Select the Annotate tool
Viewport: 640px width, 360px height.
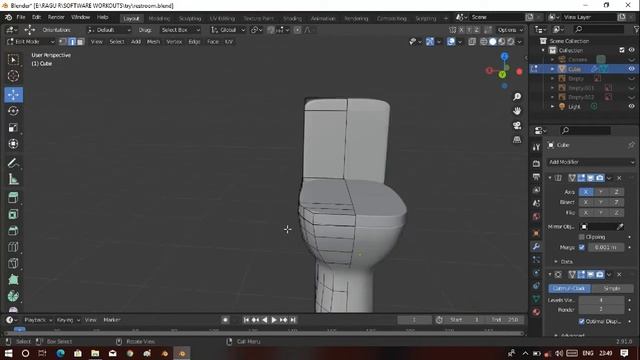[x=13, y=163]
